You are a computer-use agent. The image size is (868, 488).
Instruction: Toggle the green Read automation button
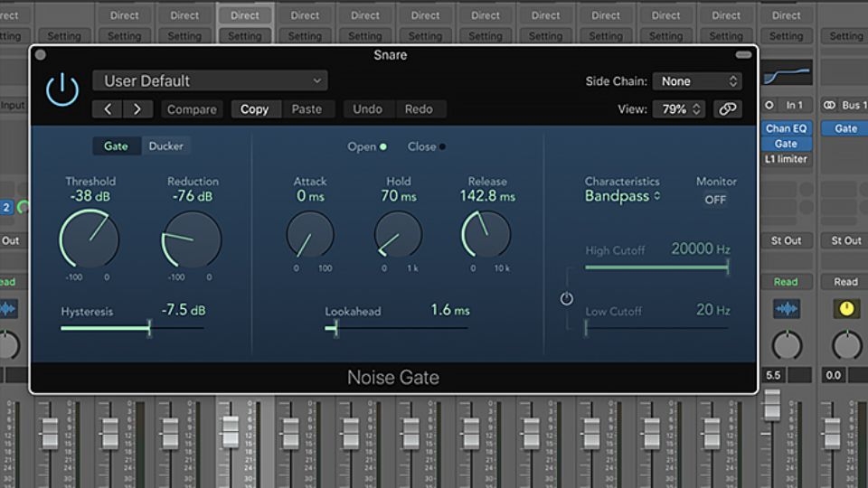click(786, 282)
